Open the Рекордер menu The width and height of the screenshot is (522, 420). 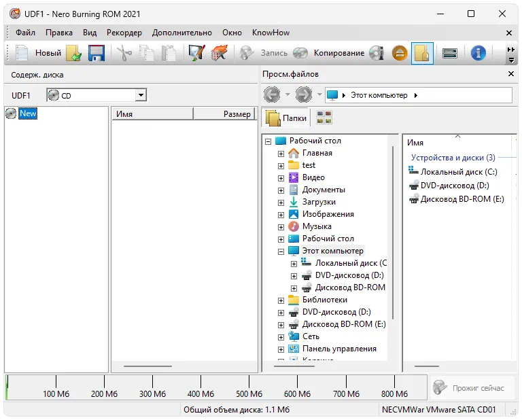(124, 33)
